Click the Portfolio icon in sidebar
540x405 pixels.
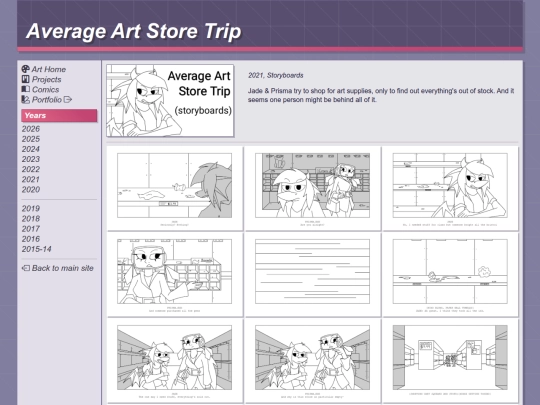(x=25, y=100)
